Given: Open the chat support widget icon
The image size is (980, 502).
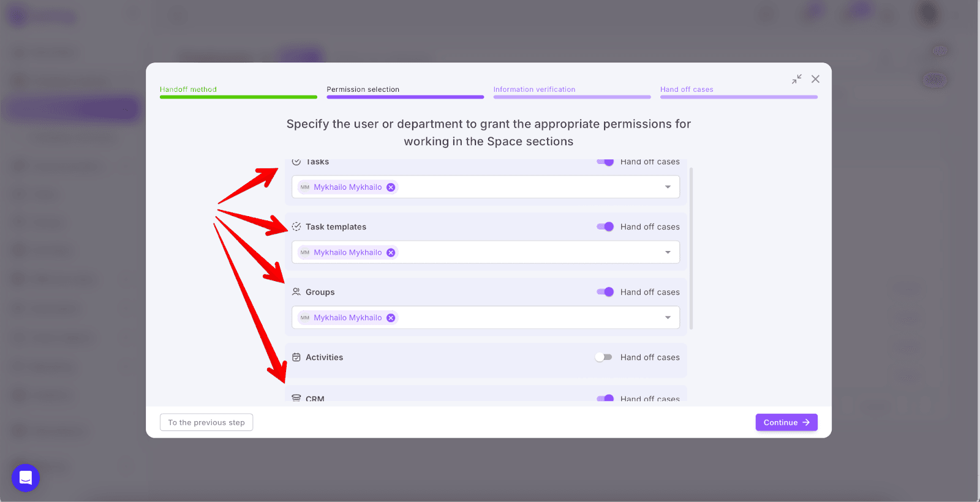Looking at the screenshot, I should [26, 478].
